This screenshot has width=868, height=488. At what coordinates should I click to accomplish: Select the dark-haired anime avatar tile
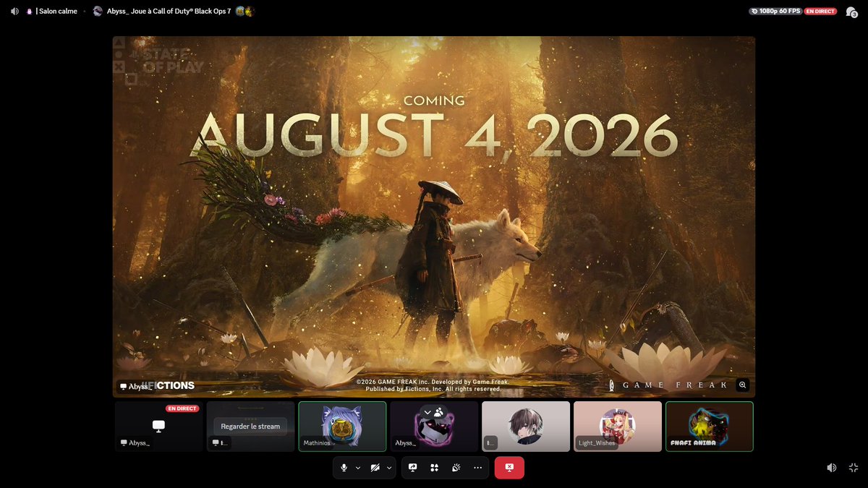(526, 427)
